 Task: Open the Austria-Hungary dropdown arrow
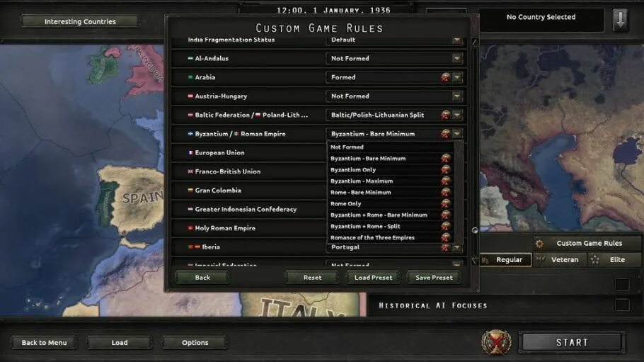tap(456, 96)
